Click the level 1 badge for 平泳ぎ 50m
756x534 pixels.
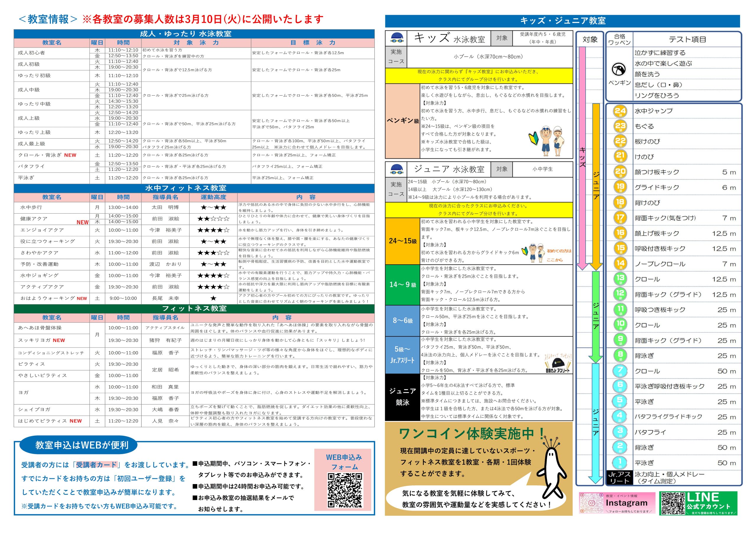(620, 462)
